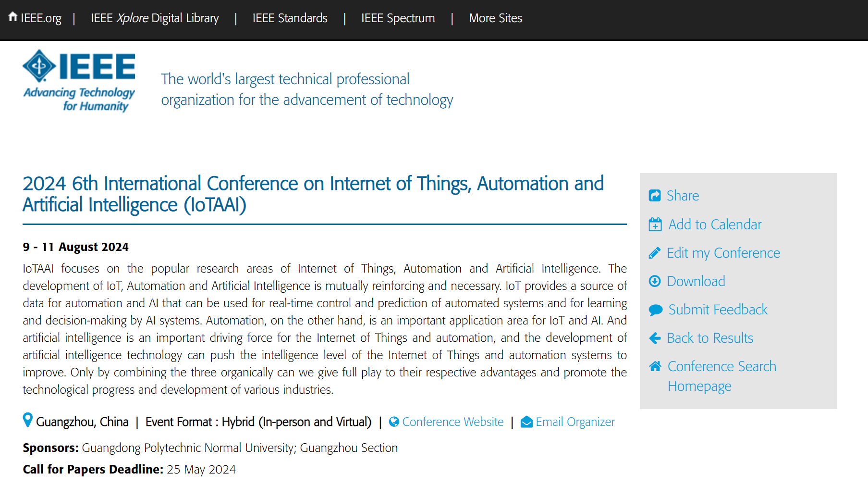
Task: Click the Download circle arrow icon
Action: [655, 281]
